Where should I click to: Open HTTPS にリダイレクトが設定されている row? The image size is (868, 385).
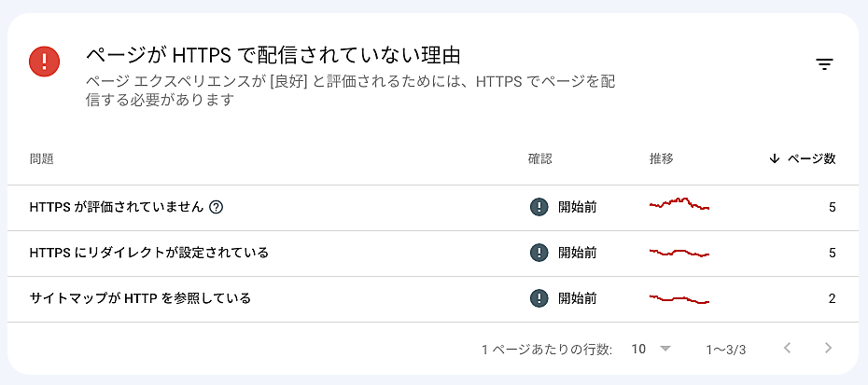pos(149,253)
